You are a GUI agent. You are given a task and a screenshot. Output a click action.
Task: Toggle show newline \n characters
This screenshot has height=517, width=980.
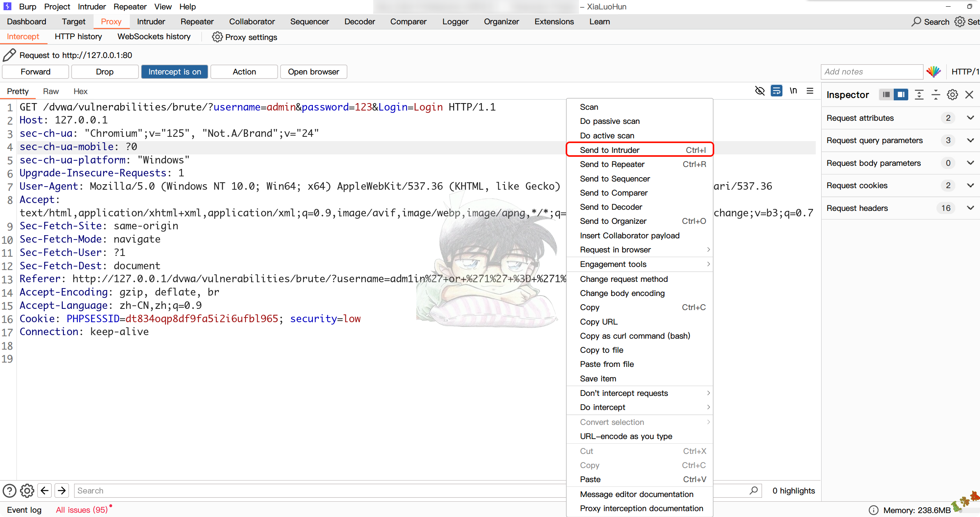tap(793, 91)
